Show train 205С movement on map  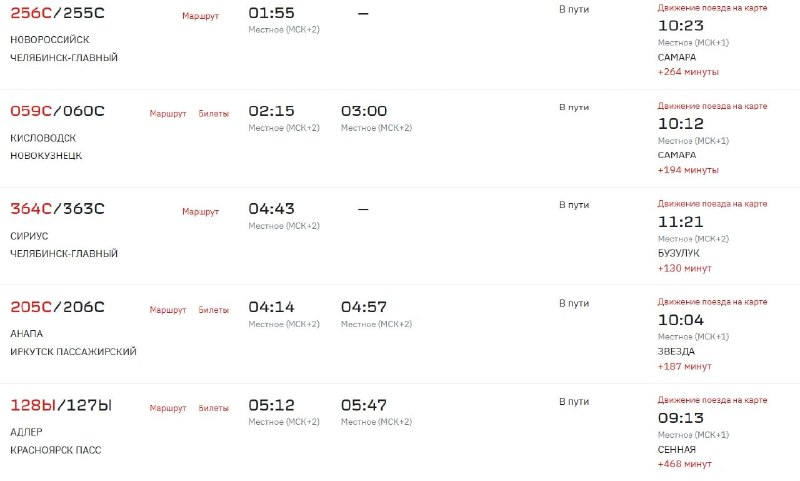click(x=712, y=302)
